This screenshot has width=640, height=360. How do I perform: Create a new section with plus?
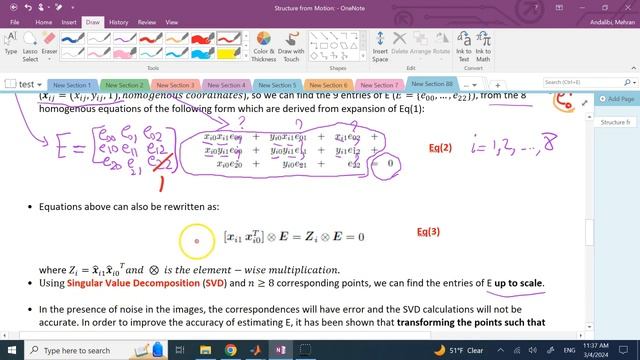pyautogui.click(x=498, y=85)
